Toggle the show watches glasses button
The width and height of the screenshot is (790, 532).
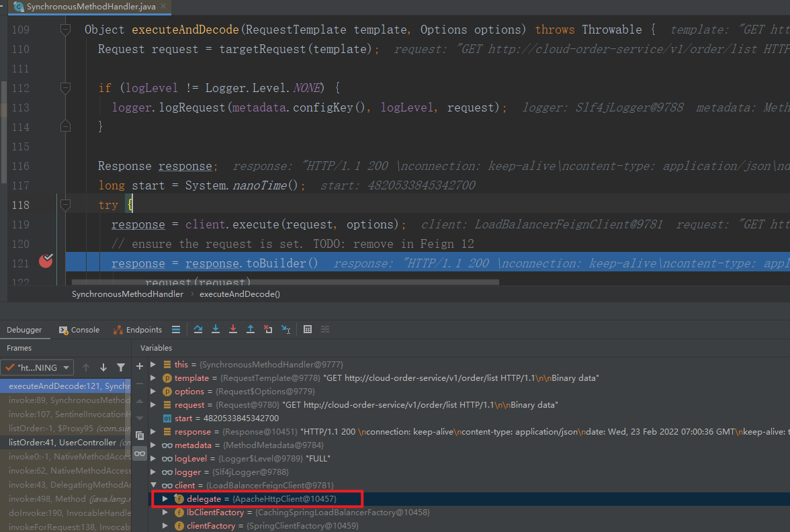tap(140, 453)
